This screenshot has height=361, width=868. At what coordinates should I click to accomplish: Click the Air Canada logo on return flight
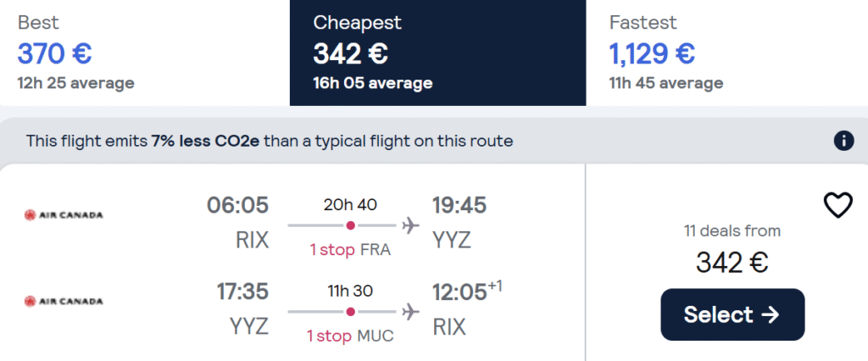(64, 301)
